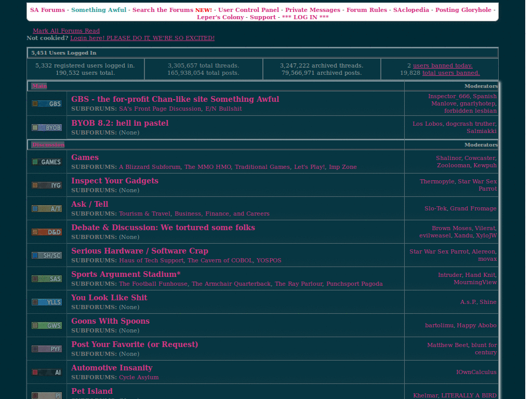Go to Something Awful nav link
The image size is (532, 399).
click(x=99, y=10)
